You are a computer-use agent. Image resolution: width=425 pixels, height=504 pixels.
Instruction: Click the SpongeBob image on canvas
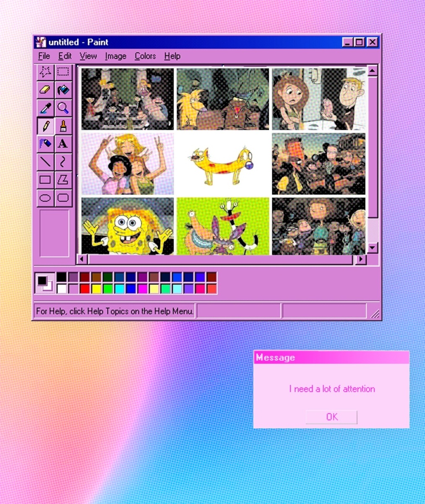tap(128, 226)
